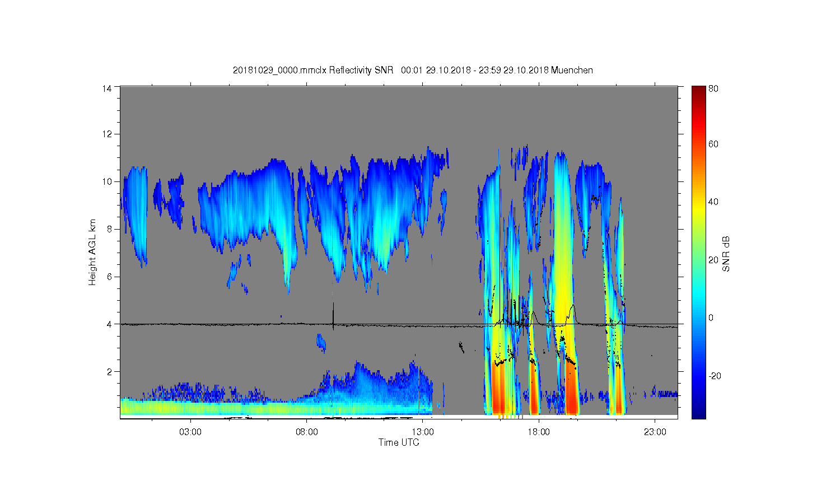Click the plot title starting '20181029_0000.mmclx'
The image size is (840, 504).
tap(413, 70)
